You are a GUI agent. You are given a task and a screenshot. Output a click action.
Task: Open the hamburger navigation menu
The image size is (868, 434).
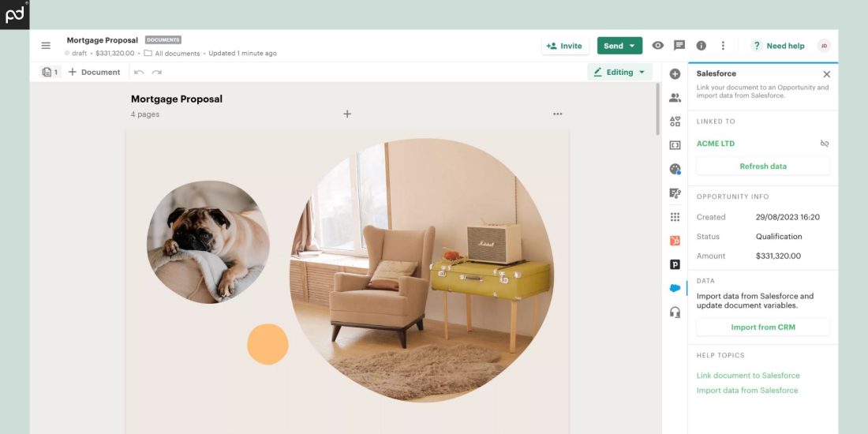[46, 46]
